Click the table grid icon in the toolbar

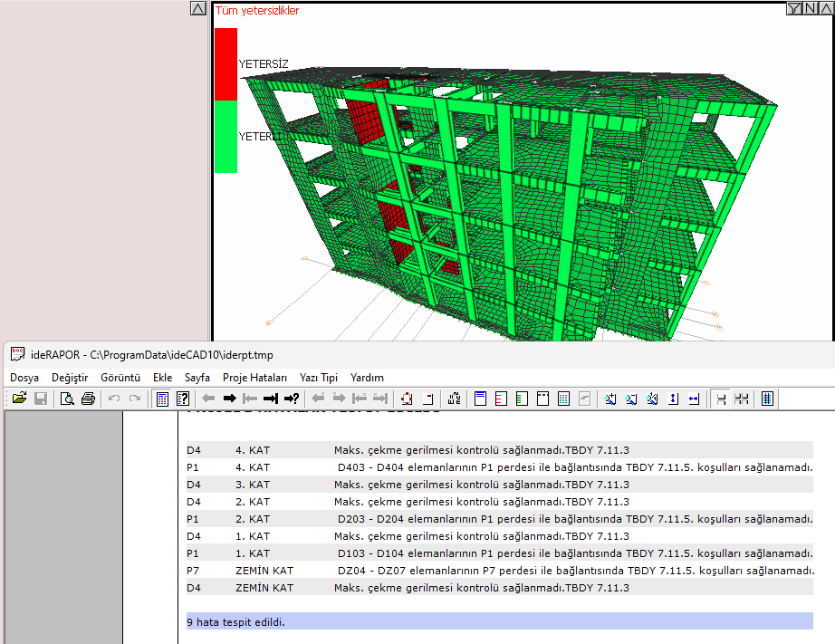coord(563,399)
